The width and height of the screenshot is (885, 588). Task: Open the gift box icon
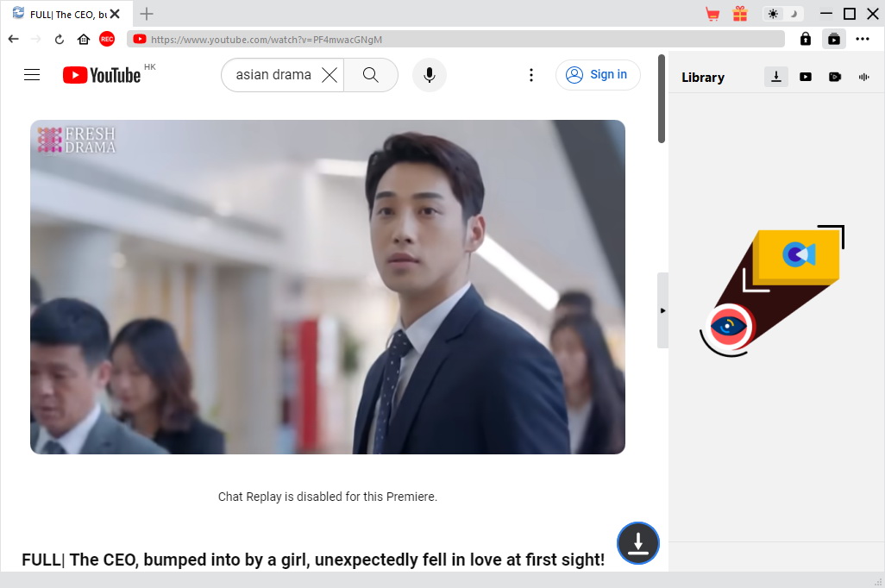(740, 14)
